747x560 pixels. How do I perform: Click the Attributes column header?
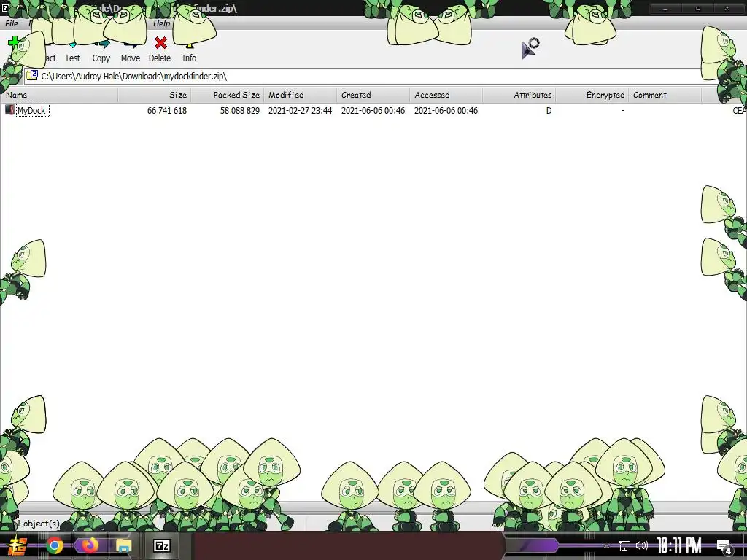click(519, 95)
